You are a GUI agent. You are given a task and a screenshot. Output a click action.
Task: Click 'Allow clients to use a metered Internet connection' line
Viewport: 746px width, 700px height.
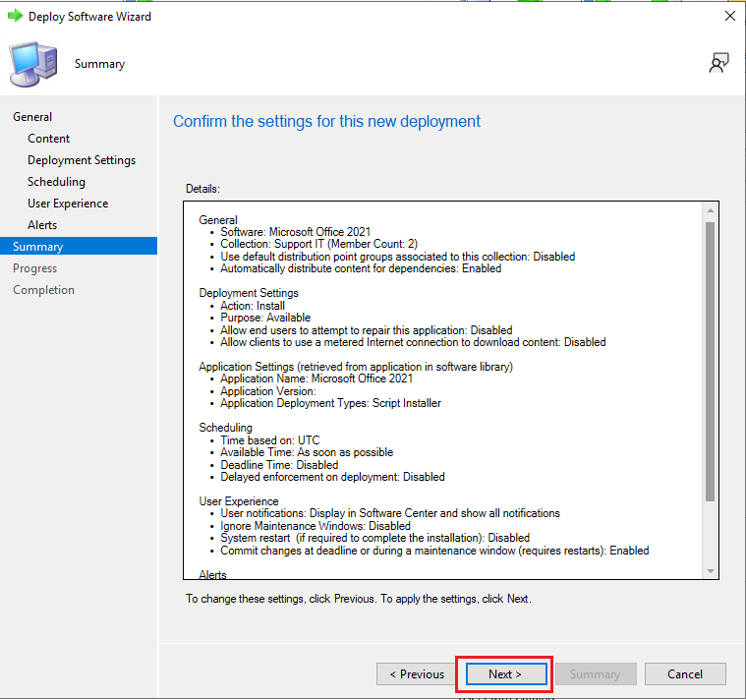tap(413, 342)
